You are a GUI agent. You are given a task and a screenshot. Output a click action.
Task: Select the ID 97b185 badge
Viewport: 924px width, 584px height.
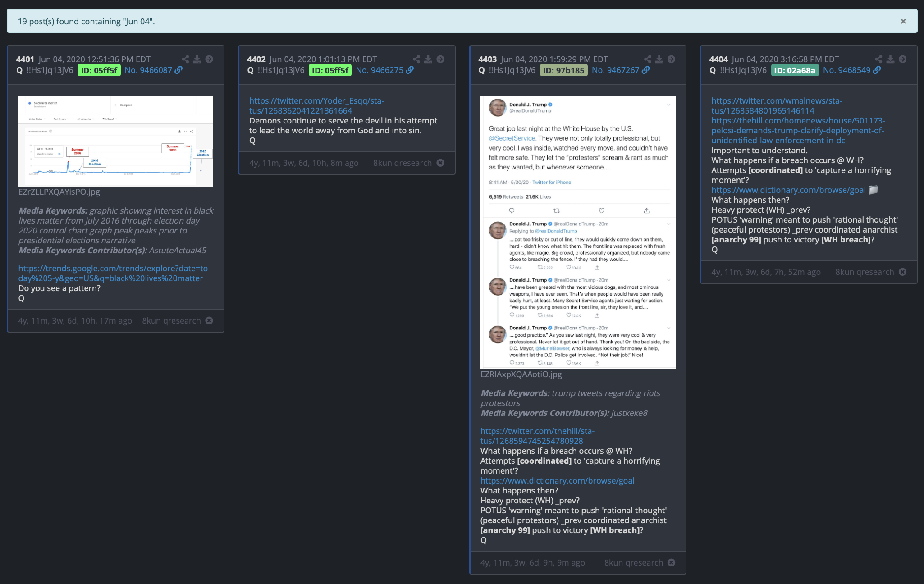coord(563,70)
